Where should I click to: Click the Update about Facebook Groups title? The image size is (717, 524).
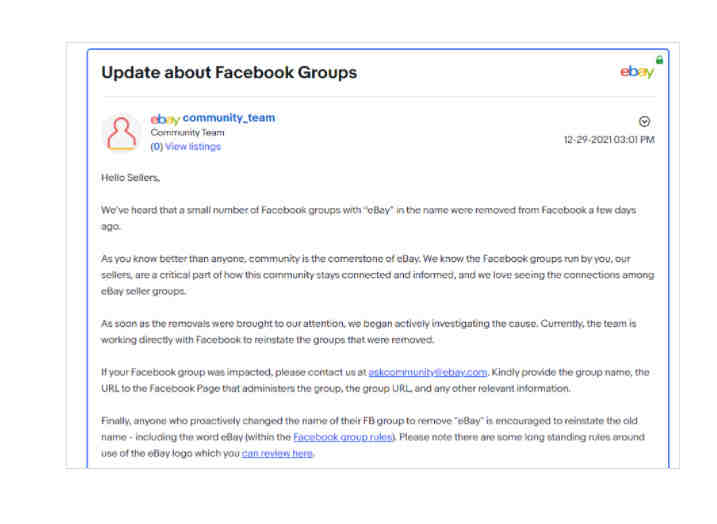pyautogui.click(x=229, y=72)
